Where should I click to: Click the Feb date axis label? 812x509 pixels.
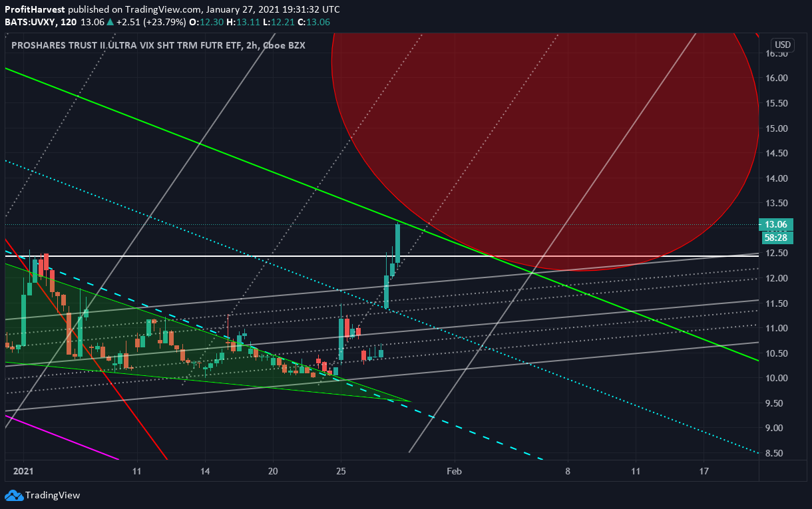pos(454,471)
